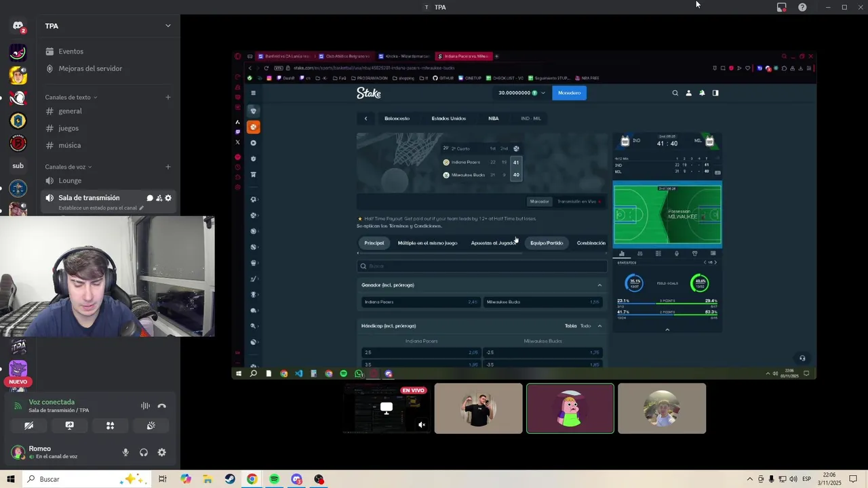
Task: Launch Discord activities button
Action: tap(110, 426)
